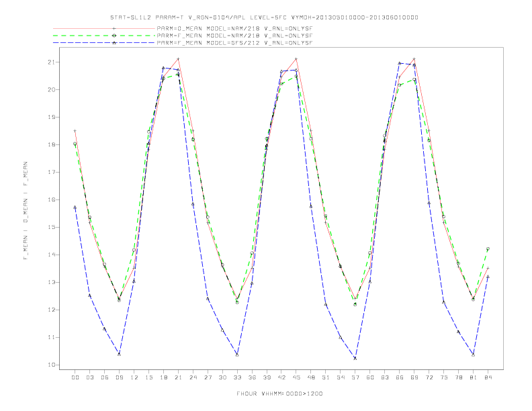Image resolution: width=532 pixels, height=411 pixels.
Task: Click the x-axis tick label 75
Action: pyautogui.click(x=444, y=377)
